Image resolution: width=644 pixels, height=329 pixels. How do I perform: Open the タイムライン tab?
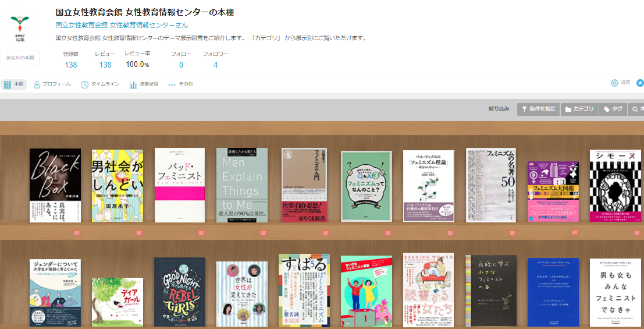(x=100, y=84)
